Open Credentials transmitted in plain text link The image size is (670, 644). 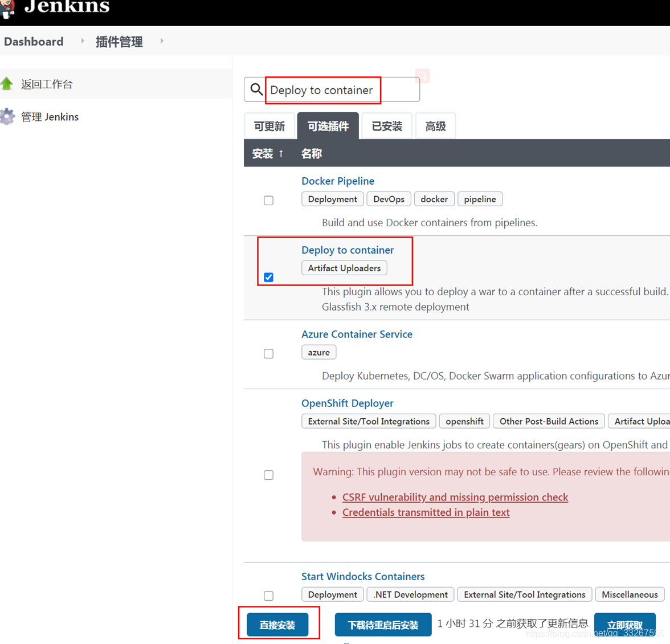[426, 512]
